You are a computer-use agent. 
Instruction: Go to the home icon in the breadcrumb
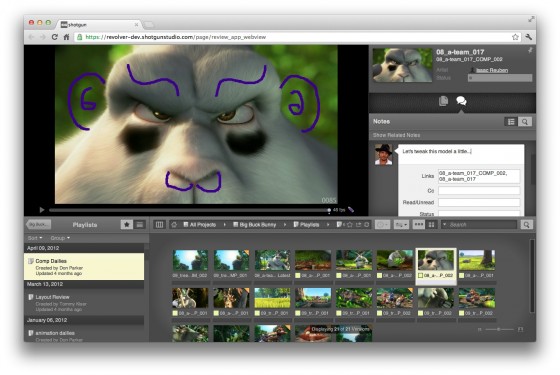pos(174,225)
